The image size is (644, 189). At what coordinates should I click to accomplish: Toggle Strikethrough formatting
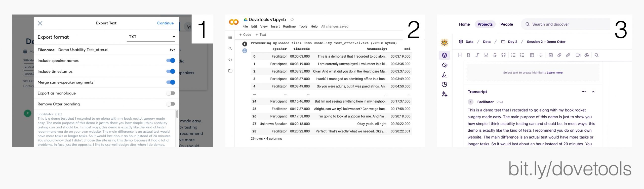click(495, 55)
